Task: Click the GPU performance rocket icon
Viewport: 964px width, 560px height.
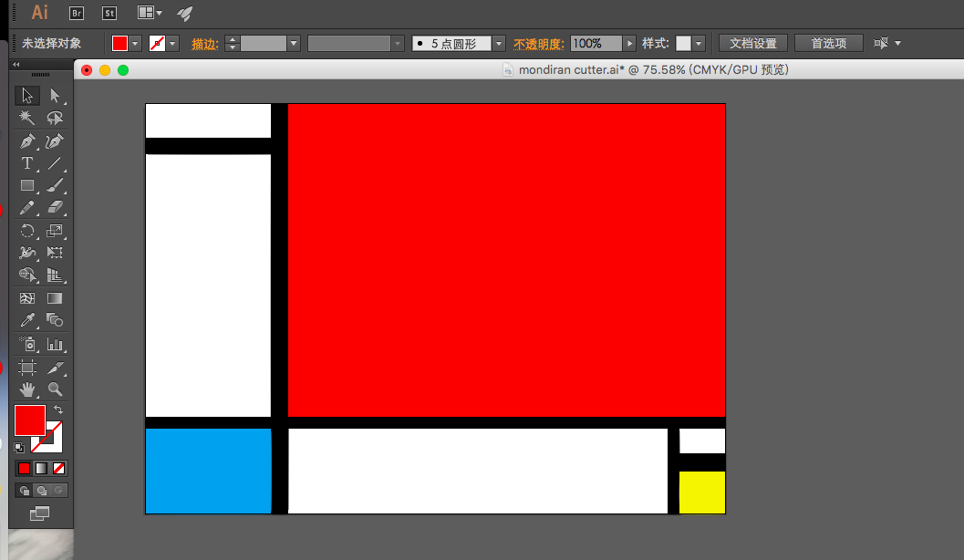Action: click(184, 13)
